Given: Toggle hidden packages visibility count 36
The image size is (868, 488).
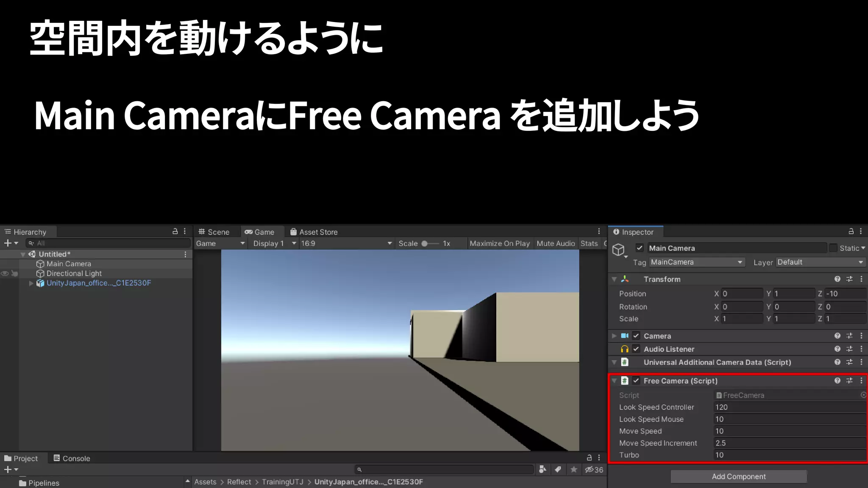Looking at the screenshot, I should 594,470.
